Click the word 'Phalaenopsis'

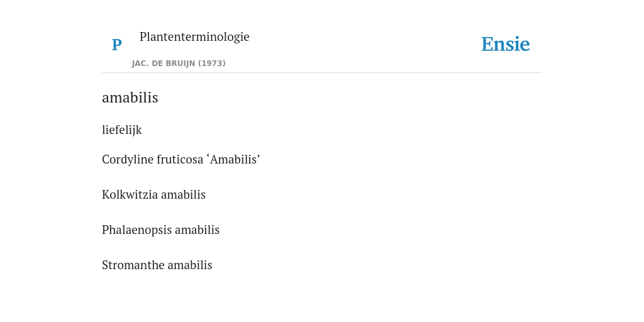tap(136, 230)
